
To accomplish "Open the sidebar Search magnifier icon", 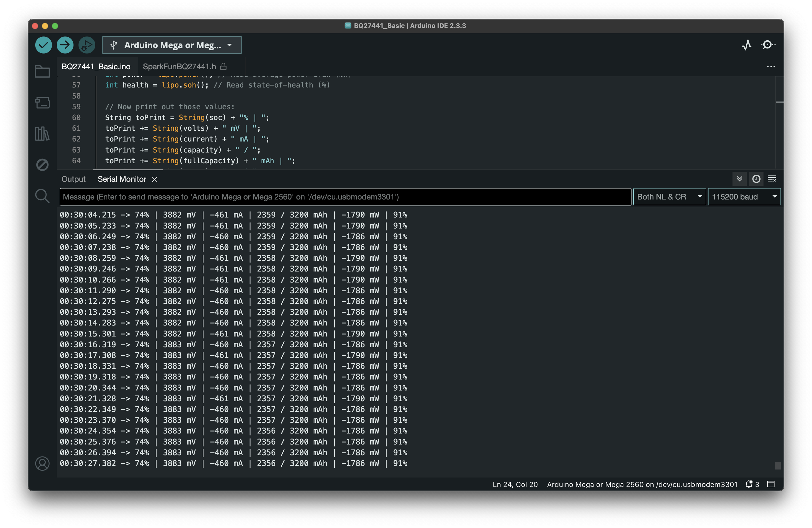I will coord(42,196).
